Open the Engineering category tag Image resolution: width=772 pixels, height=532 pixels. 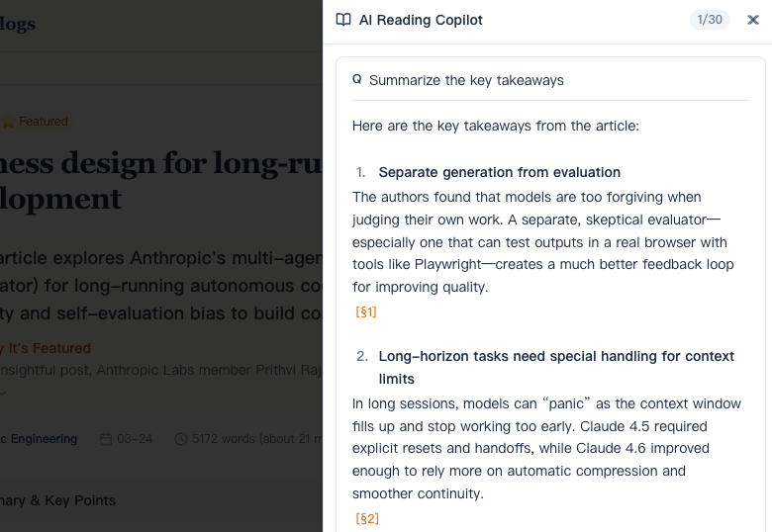[x=40, y=439]
